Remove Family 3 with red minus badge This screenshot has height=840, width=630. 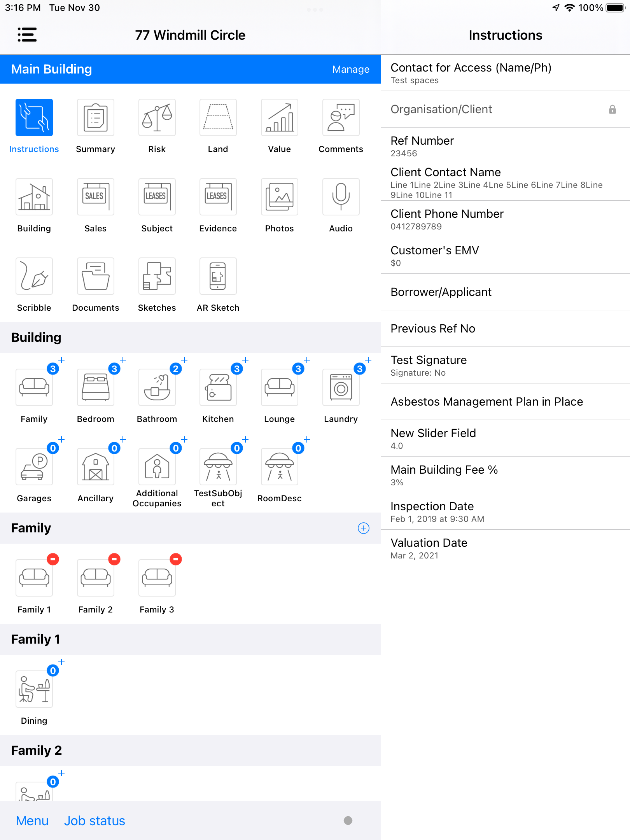point(176,559)
